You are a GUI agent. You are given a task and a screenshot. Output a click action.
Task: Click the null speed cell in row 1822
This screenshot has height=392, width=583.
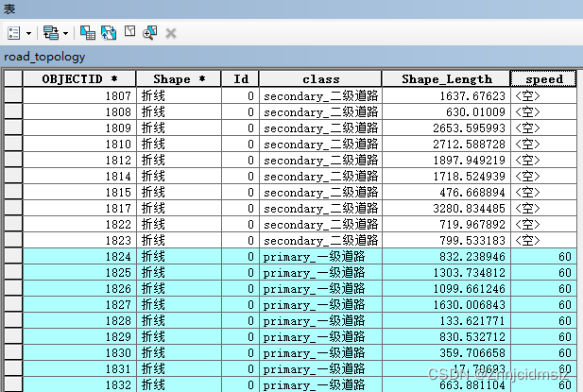pos(543,225)
